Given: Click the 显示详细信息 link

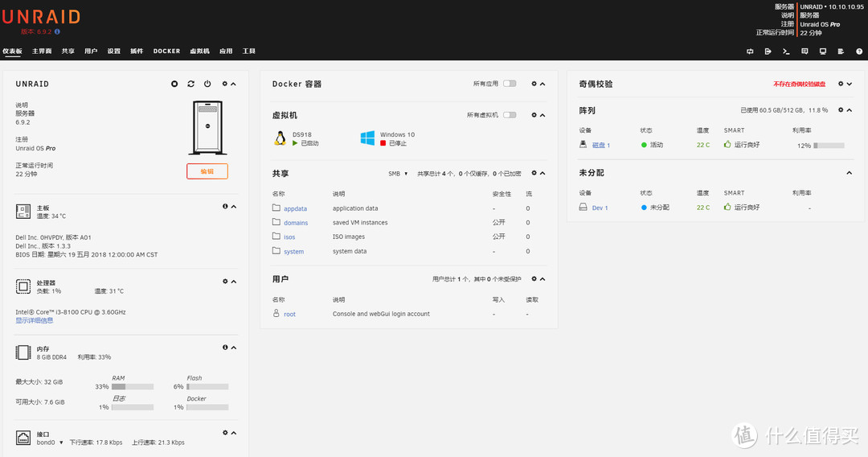Looking at the screenshot, I should (x=35, y=320).
